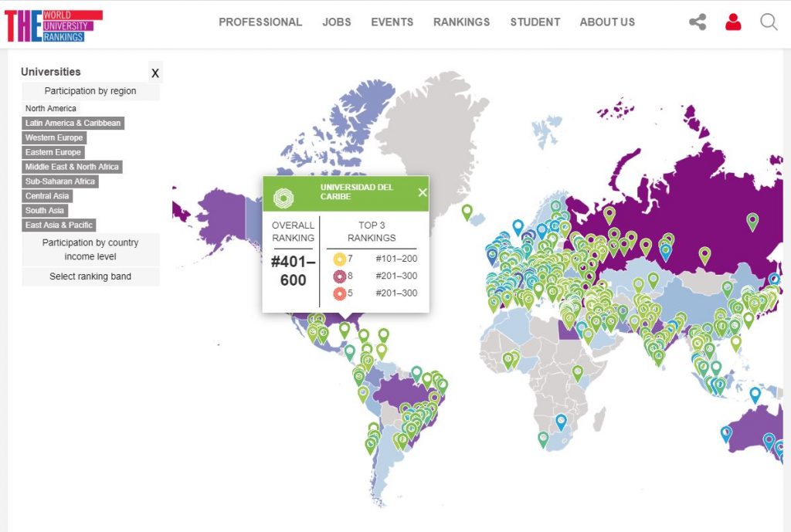Click the share icon in header
Screen dimensions: 791x532
698,22
